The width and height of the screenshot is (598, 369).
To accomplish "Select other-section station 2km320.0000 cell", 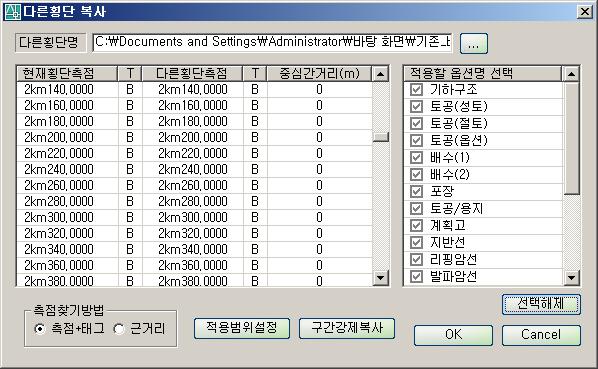I will pos(193,234).
